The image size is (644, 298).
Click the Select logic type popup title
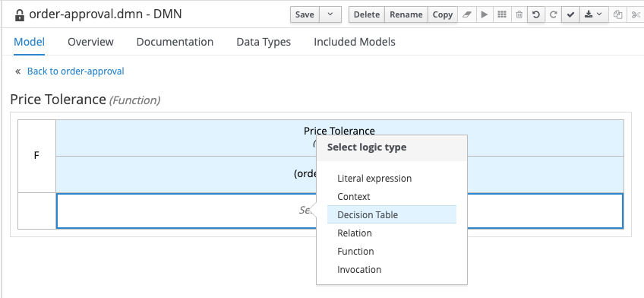tap(367, 147)
